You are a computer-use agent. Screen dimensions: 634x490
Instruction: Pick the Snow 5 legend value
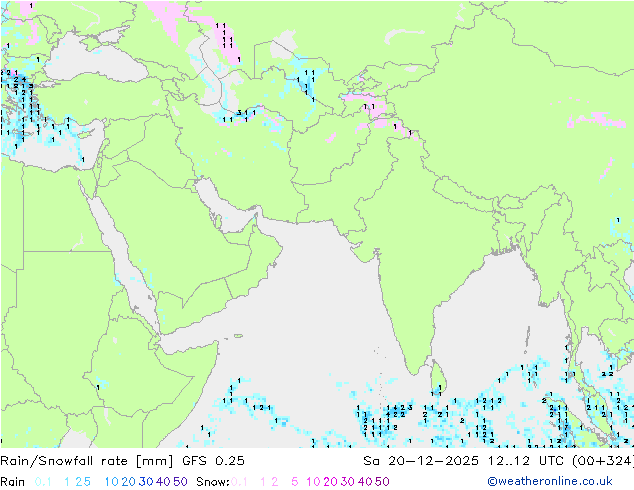pos(295,482)
